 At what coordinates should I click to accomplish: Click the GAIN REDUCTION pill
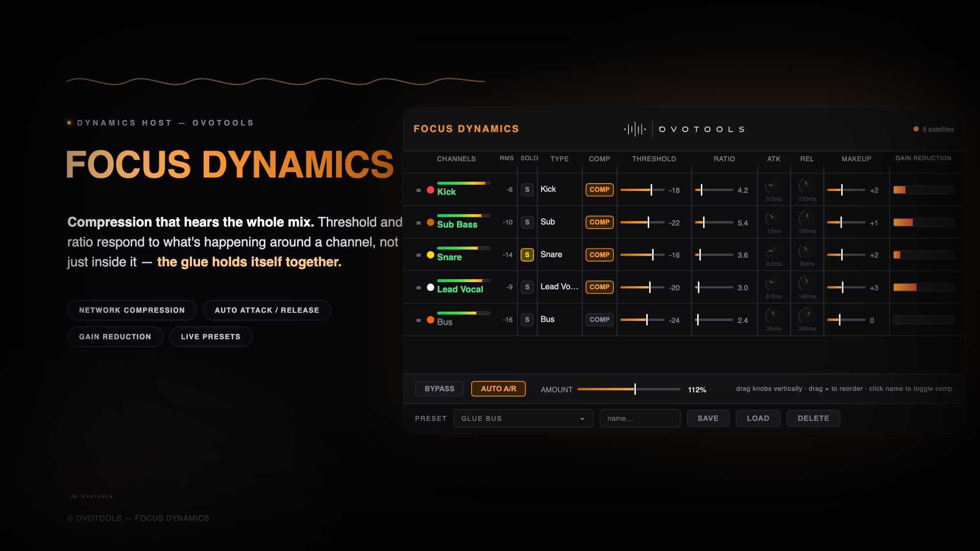click(x=115, y=337)
